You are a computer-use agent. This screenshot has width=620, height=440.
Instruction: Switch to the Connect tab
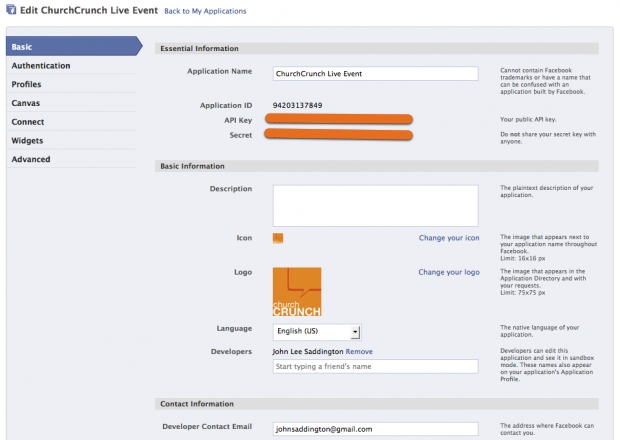pos(71,122)
